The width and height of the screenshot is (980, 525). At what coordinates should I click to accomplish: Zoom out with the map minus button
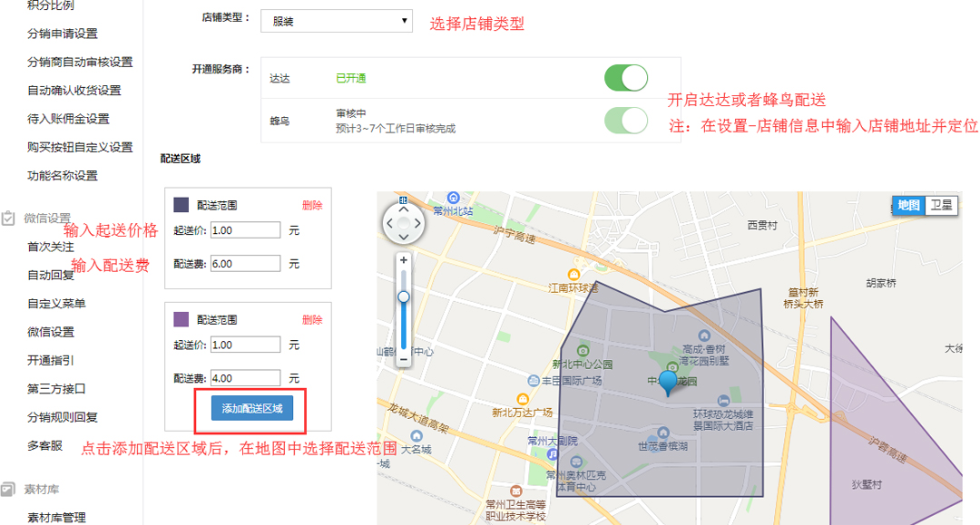(x=404, y=359)
